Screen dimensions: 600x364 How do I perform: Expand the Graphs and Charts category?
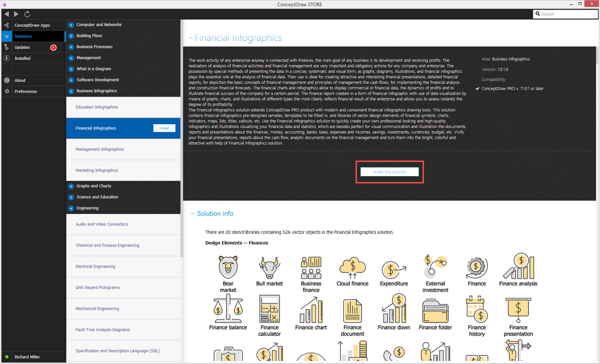(71, 185)
